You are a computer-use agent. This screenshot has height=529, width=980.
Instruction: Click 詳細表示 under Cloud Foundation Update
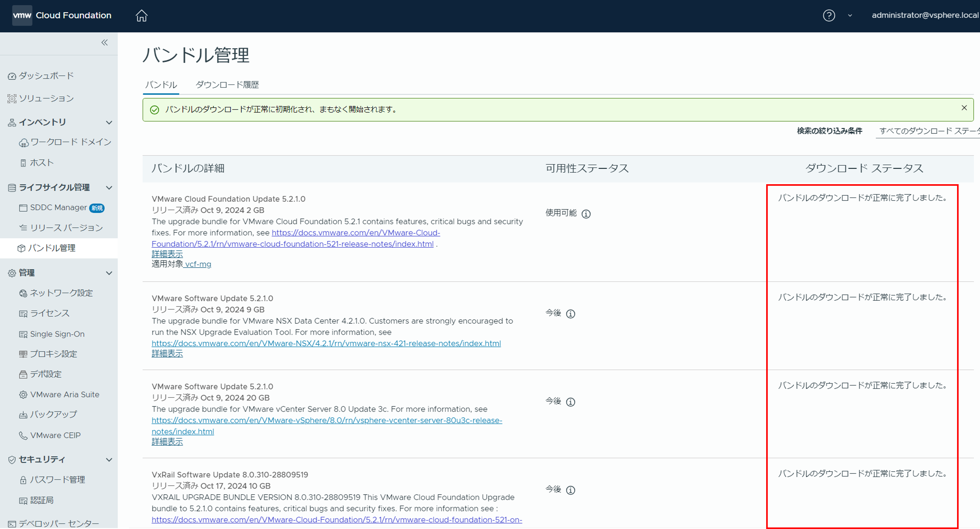point(167,254)
